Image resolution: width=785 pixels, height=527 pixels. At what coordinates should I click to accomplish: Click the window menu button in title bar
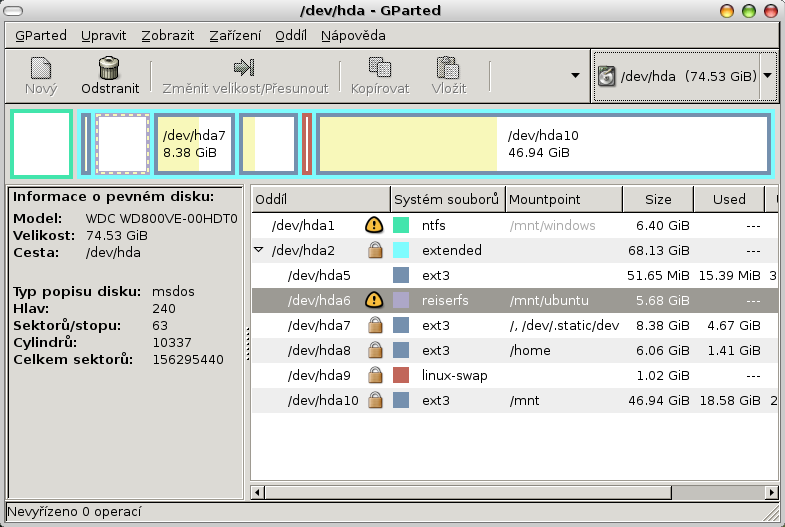13,11
